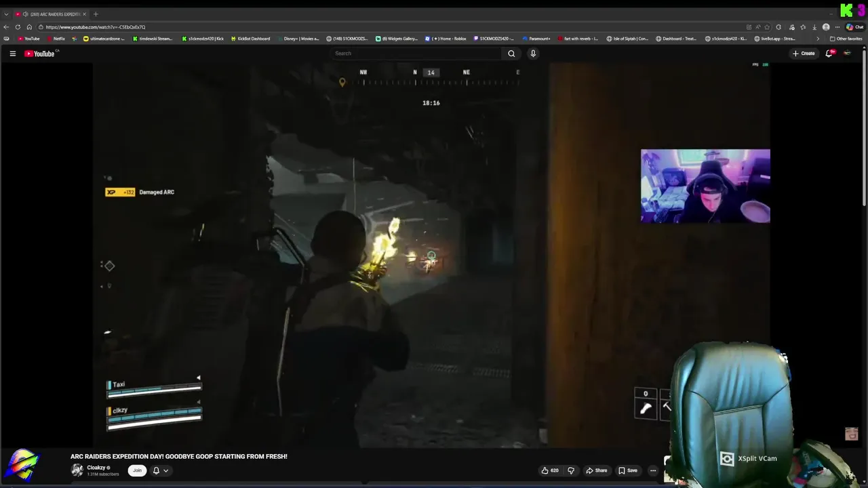This screenshot has height=488, width=868.
Task: Save the video to a playlist
Action: pyautogui.click(x=627, y=470)
